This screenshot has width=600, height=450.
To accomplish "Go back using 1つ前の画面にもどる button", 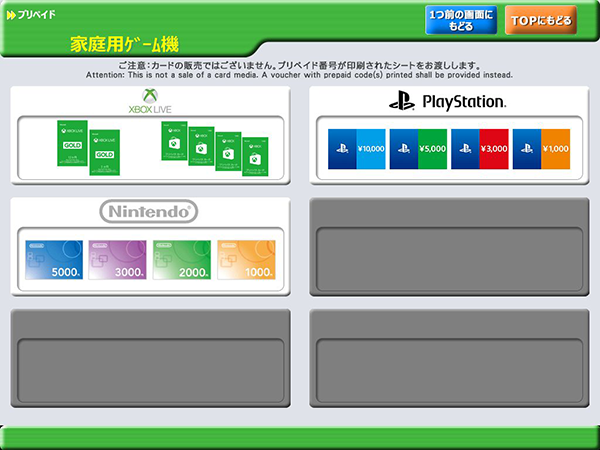I will tap(461, 20).
